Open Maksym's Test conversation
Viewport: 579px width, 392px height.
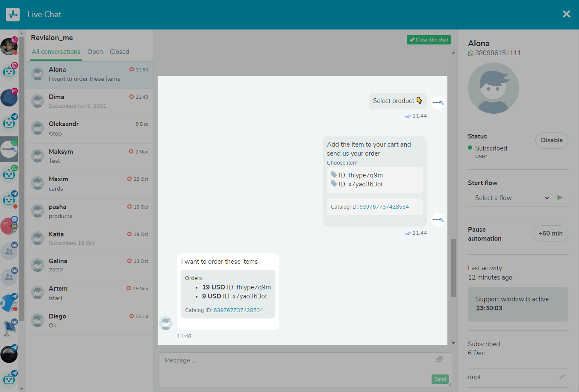tap(89, 157)
